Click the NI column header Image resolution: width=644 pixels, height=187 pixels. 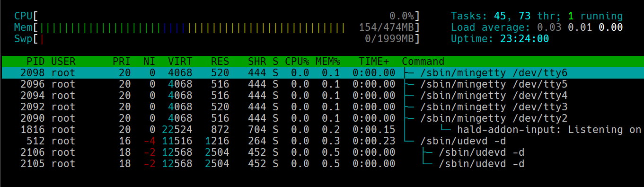[149, 62]
